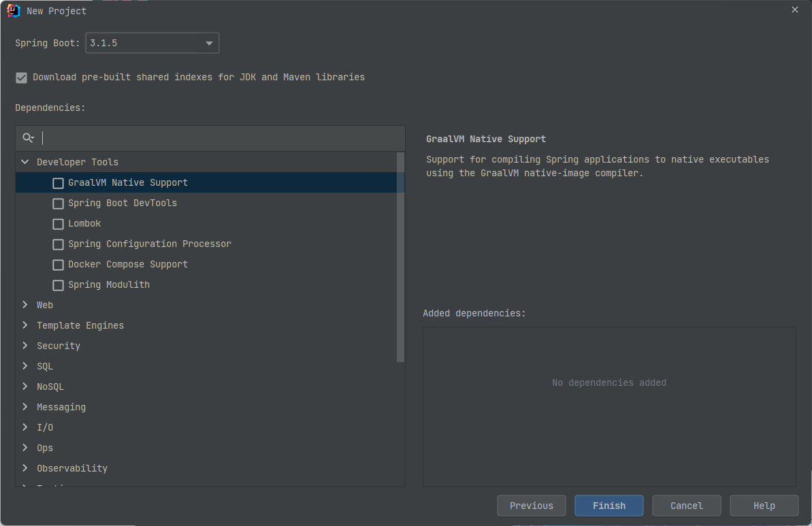Click the download shared indexes checkbox label
This screenshot has width=812, height=526.
click(199, 77)
